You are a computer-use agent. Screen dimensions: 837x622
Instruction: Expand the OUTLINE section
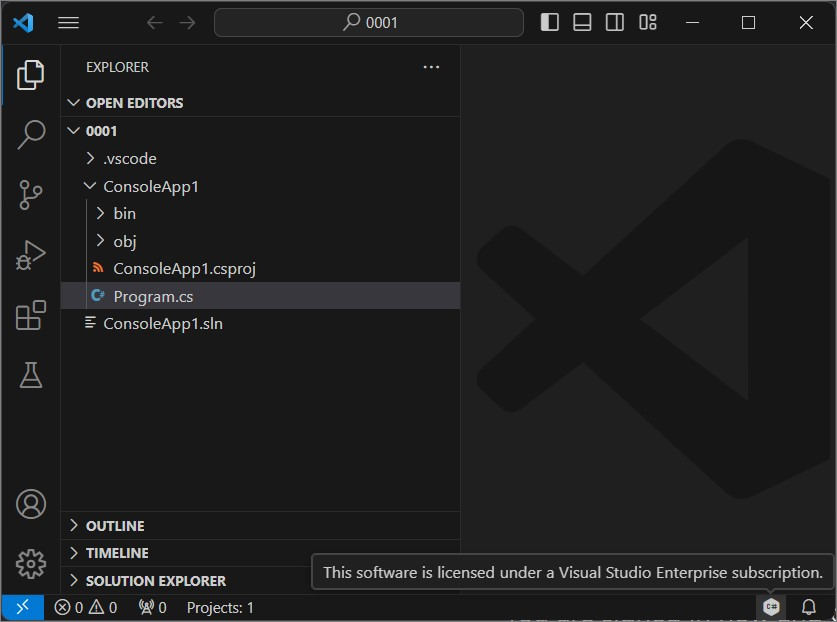260,526
